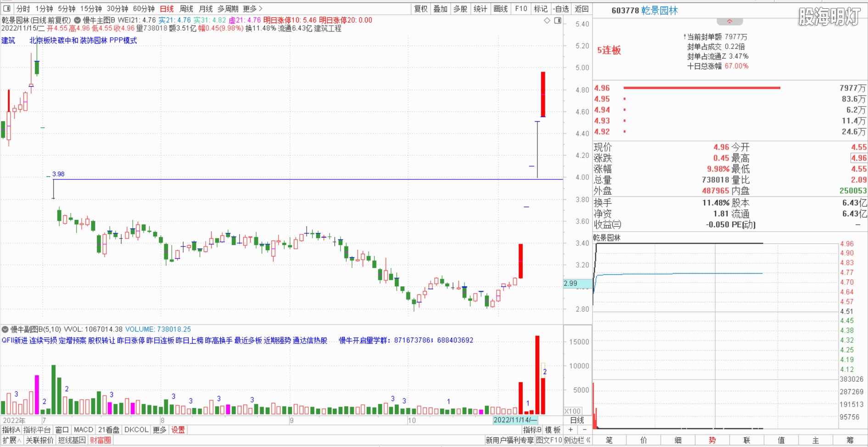The image size is (868, 447).
Task: Expand the 更多 timeframe options
Action: coord(252,9)
